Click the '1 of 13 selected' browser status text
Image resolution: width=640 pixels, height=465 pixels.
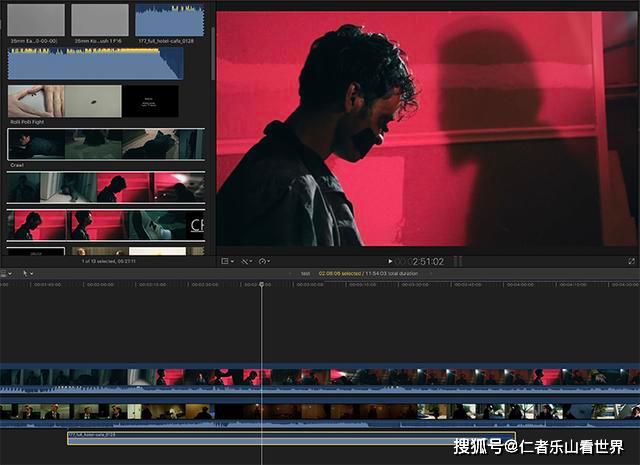109,261
